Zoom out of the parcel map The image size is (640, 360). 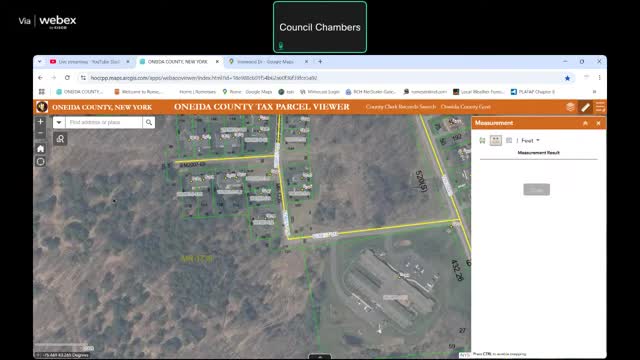[x=40, y=133]
